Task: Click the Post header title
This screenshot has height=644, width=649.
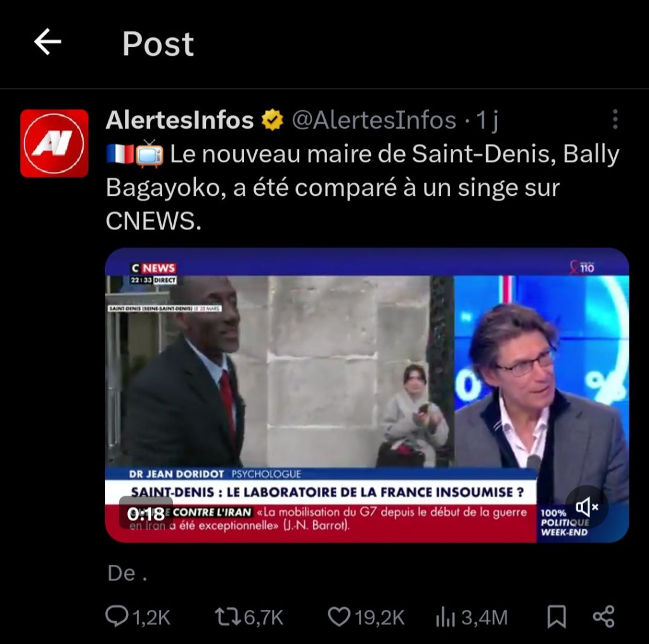Action: click(x=158, y=44)
